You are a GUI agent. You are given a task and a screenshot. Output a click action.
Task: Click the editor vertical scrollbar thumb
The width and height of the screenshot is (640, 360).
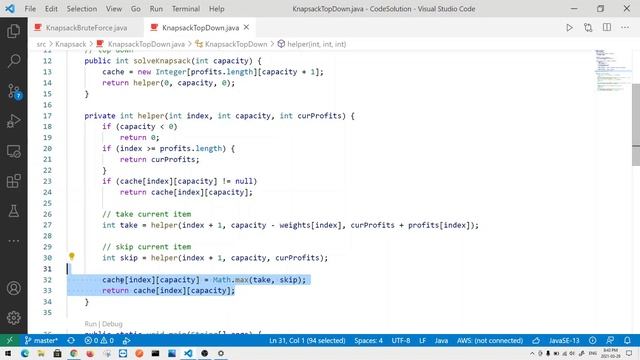636,124
